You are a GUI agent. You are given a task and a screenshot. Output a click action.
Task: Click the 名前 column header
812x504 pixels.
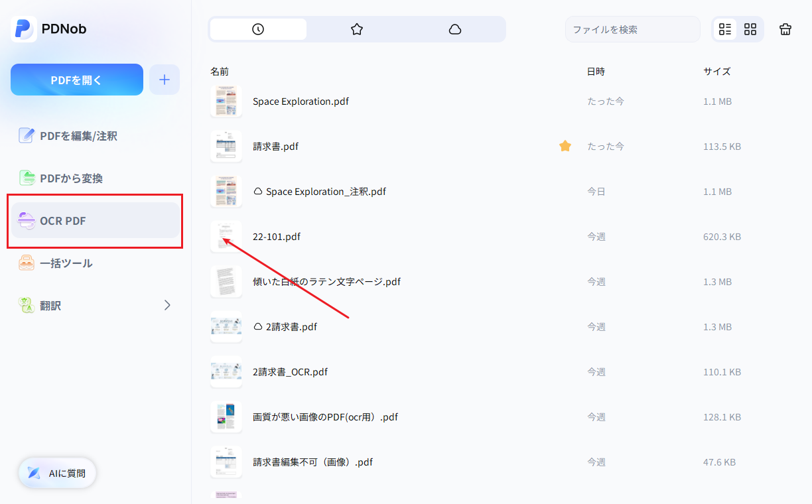coord(220,72)
